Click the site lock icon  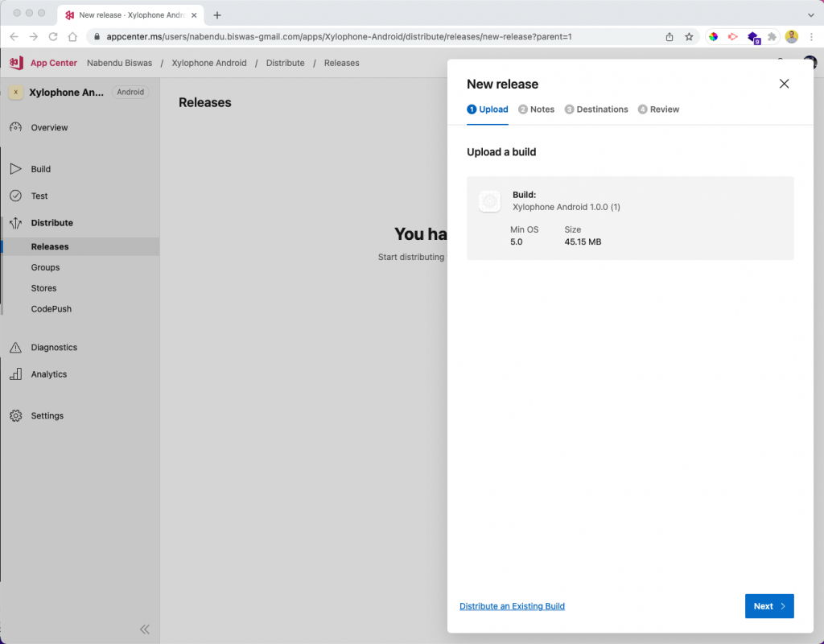[97, 37]
